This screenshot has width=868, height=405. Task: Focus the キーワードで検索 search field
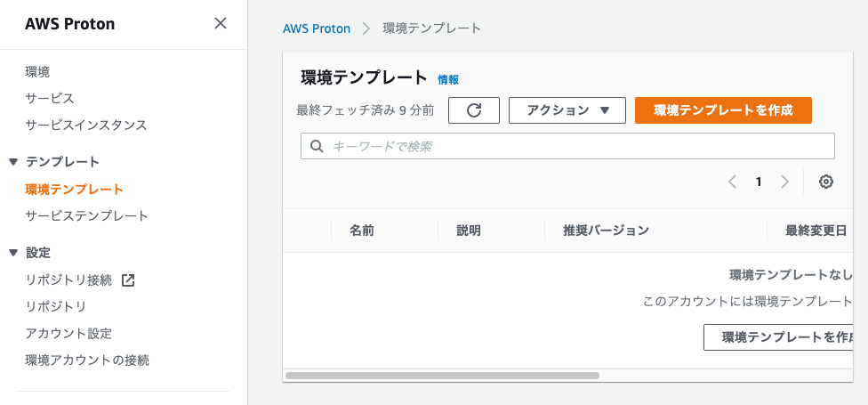pos(567,146)
